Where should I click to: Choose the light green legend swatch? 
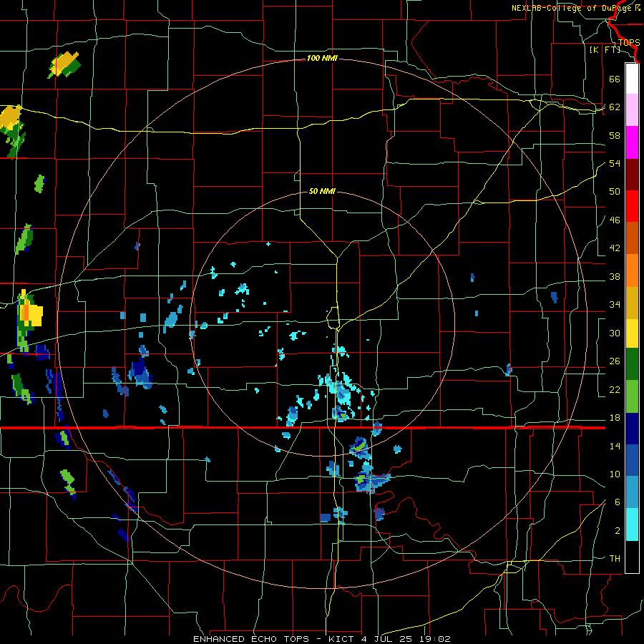(x=632, y=396)
